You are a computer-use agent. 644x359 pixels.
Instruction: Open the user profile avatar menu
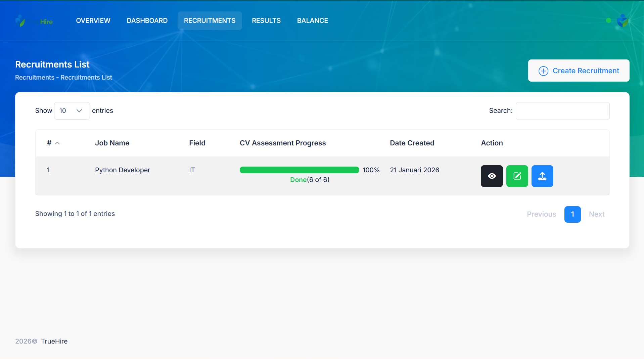point(623,21)
